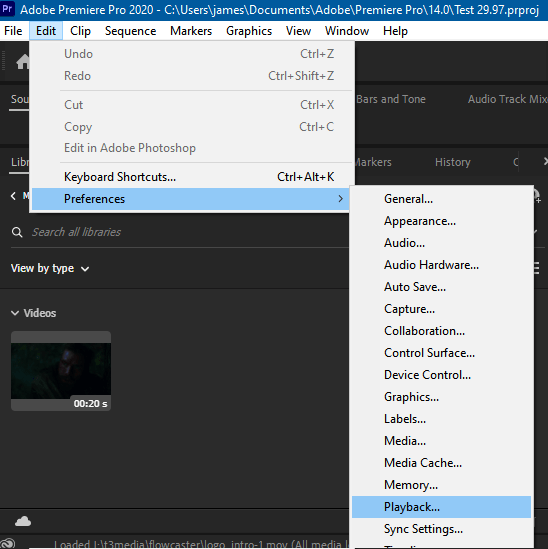
Task: Click the Creative Cloud sync cloud icon
Action: 23,521
